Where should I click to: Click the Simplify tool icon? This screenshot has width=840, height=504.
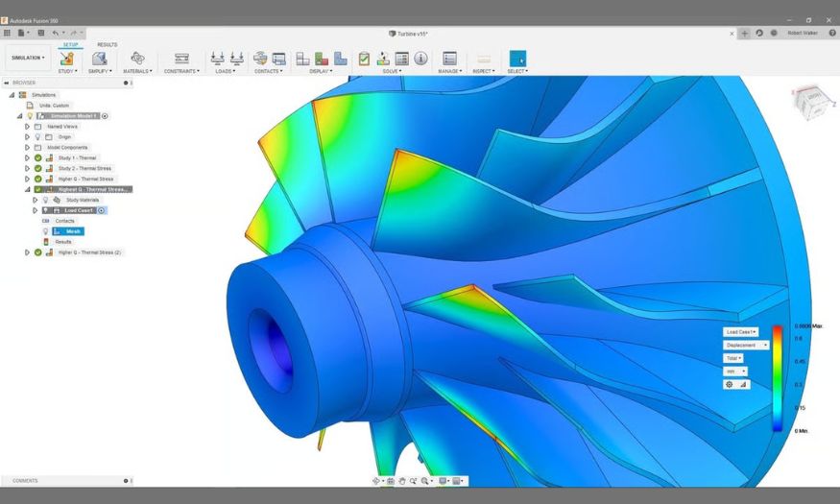click(x=99, y=59)
